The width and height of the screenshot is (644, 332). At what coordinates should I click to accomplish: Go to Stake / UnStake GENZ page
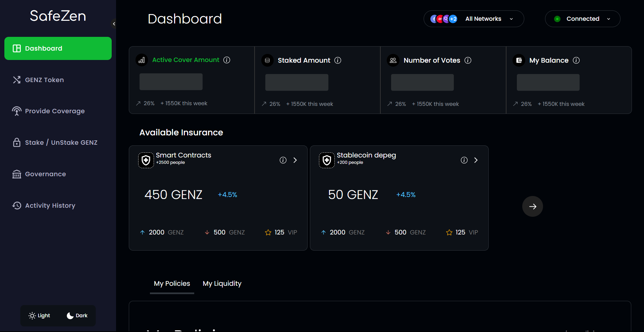61,143
